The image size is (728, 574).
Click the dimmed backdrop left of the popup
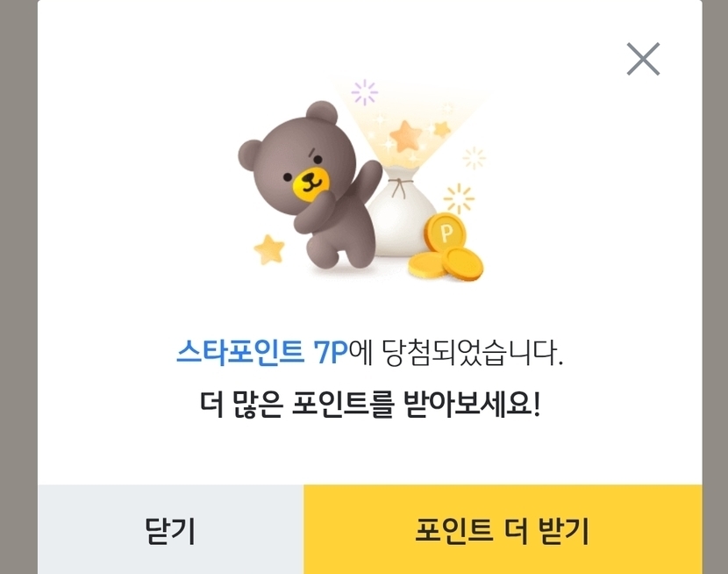18,287
